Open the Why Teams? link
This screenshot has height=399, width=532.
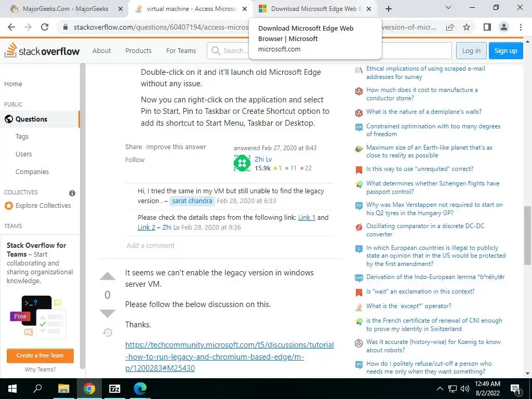point(40,369)
